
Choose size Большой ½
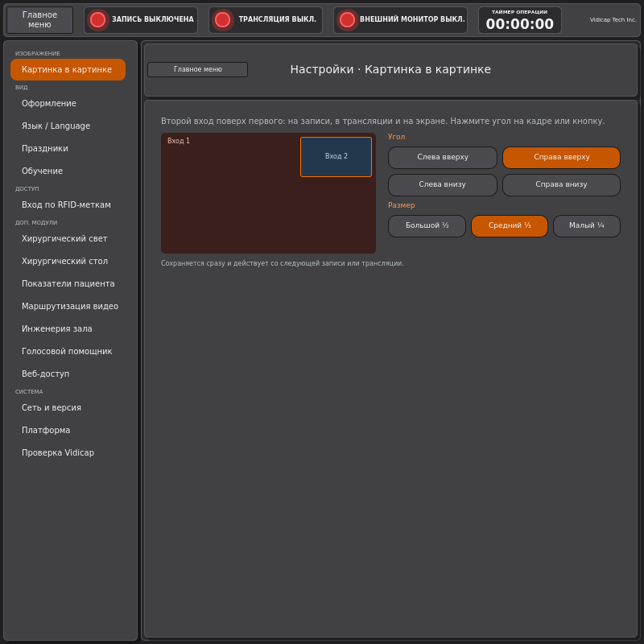pos(427,226)
